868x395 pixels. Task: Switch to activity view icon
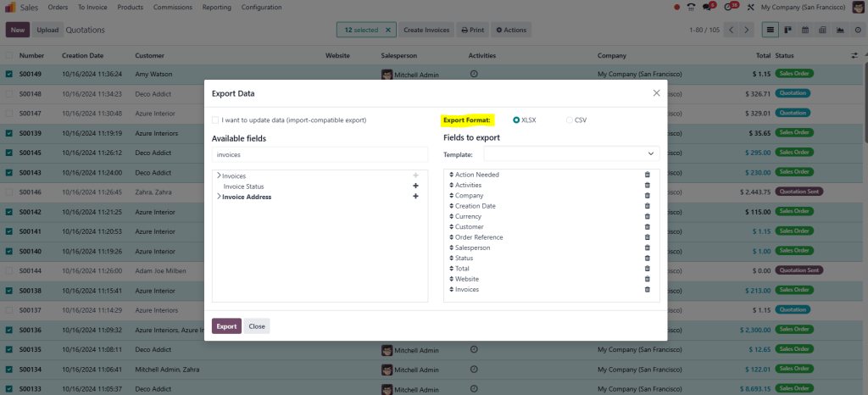[x=858, y=30]
